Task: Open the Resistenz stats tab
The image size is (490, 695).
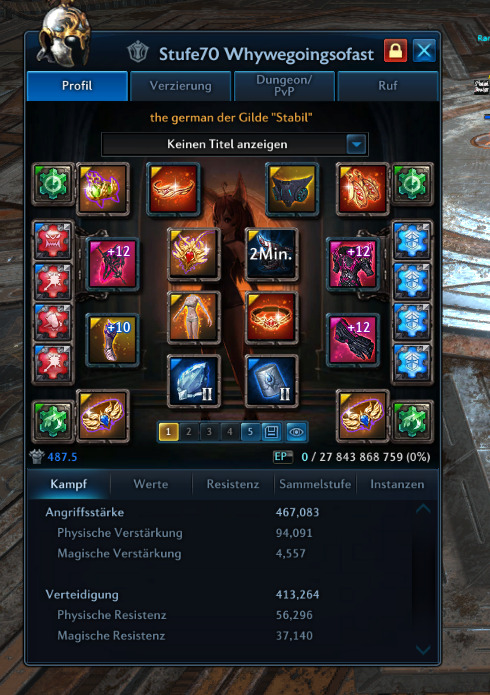Action: (x=233, y=484)
